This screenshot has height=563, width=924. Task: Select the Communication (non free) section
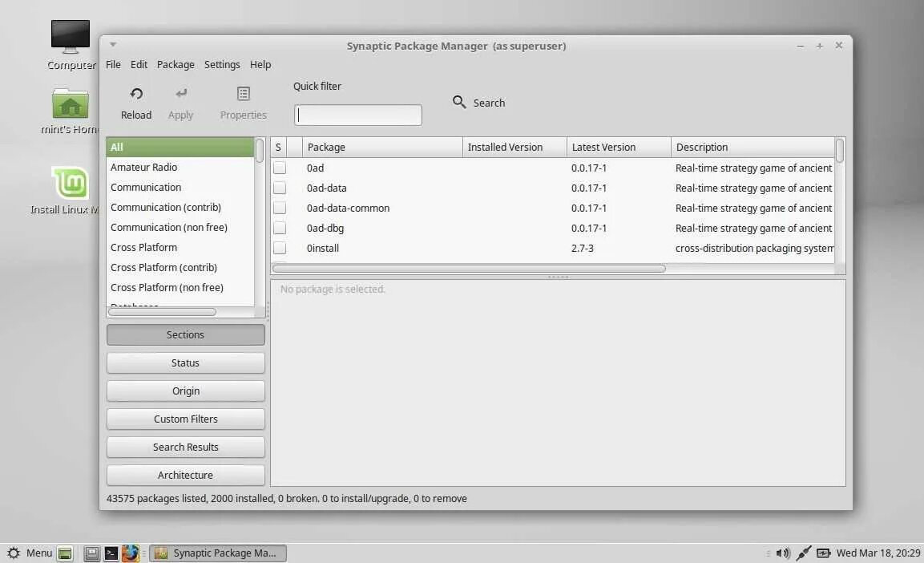(x=180, y=228)
